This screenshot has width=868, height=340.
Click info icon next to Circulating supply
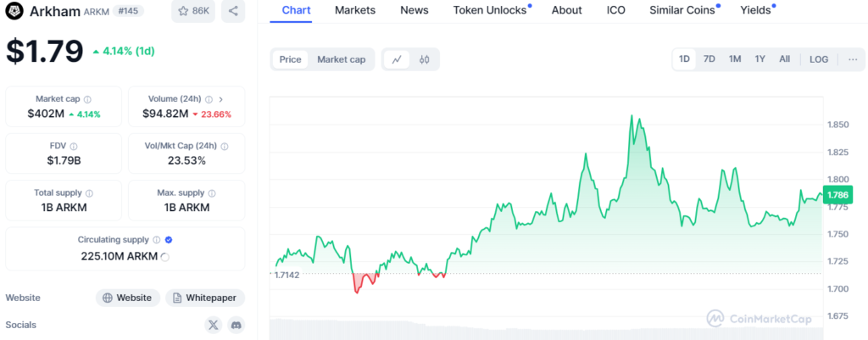[157, 240]
